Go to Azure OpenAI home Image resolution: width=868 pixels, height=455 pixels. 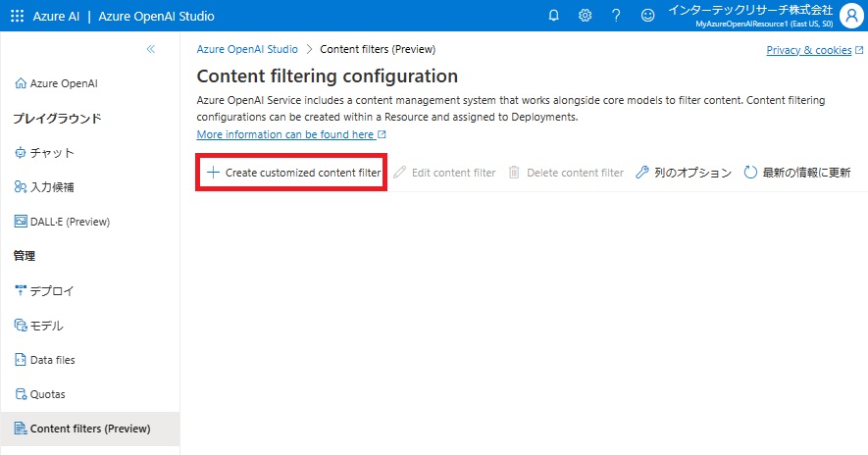point(64,83)
